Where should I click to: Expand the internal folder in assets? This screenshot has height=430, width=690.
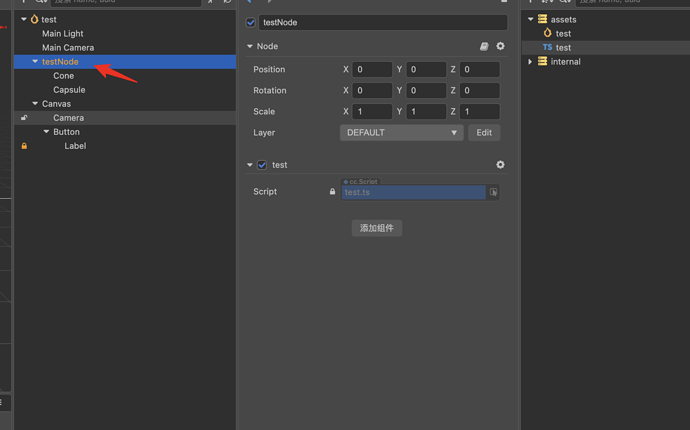(530, 62)
